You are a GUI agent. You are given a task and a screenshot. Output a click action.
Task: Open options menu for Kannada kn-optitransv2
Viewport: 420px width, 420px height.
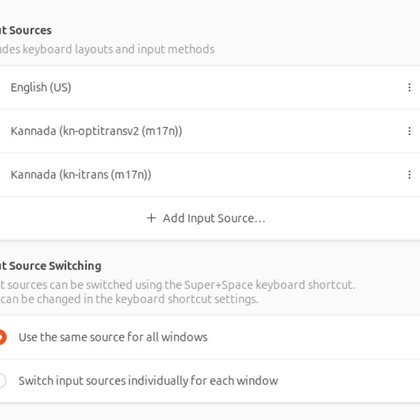[409, 131]
